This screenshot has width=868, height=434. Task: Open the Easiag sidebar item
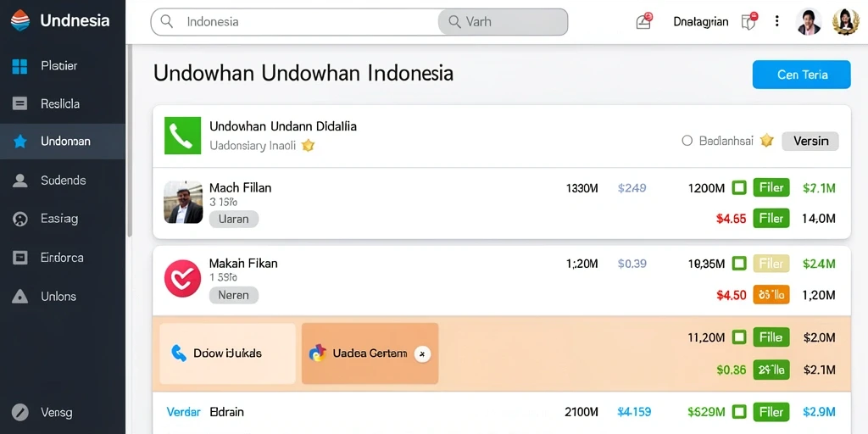63,219
